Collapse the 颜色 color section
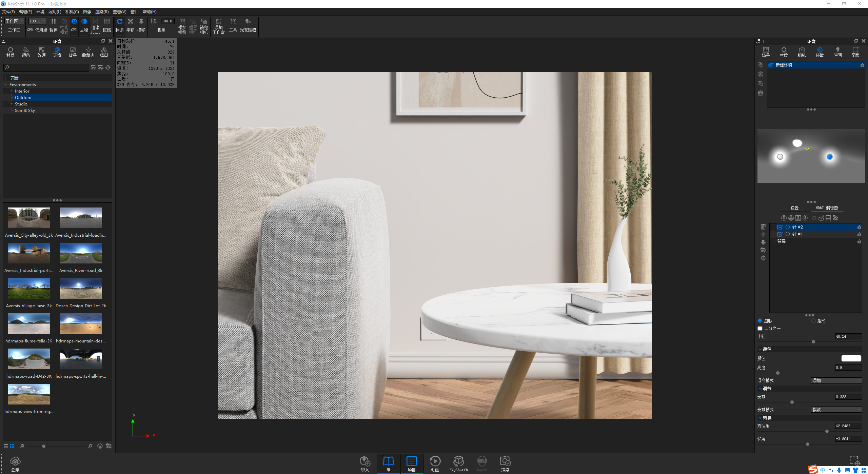This screenshot has width=868, height=474. coord(760,349)
